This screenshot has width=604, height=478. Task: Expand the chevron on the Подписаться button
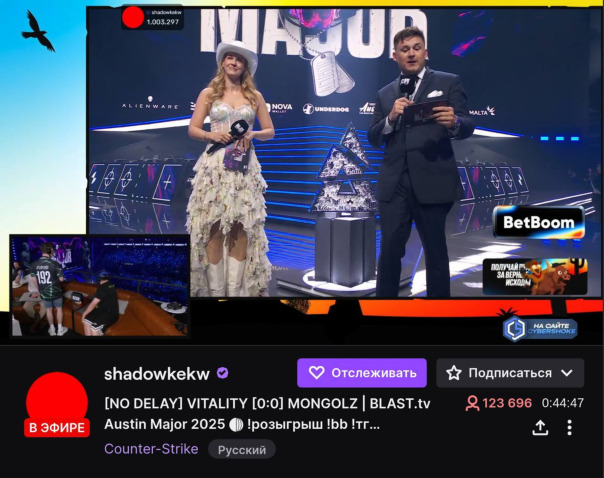(567, 373)
